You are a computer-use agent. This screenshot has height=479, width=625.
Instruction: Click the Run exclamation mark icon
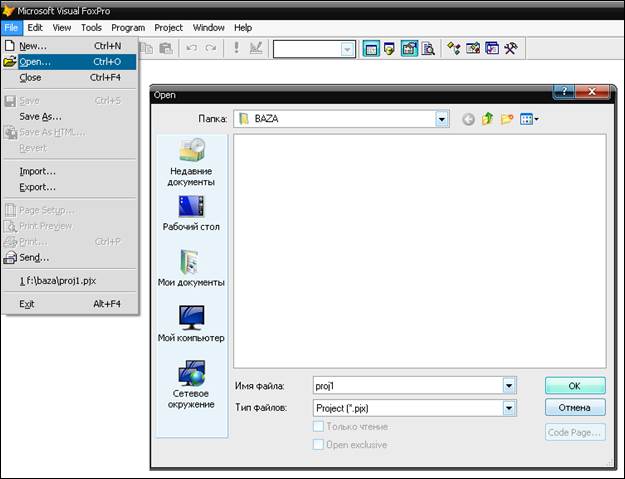click(236, 48)
